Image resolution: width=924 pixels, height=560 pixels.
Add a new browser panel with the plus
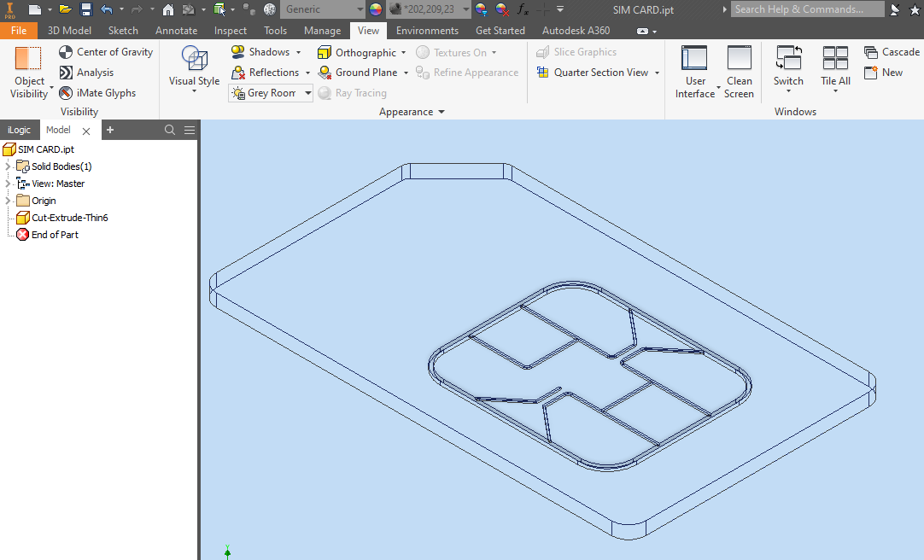[110, 130]
